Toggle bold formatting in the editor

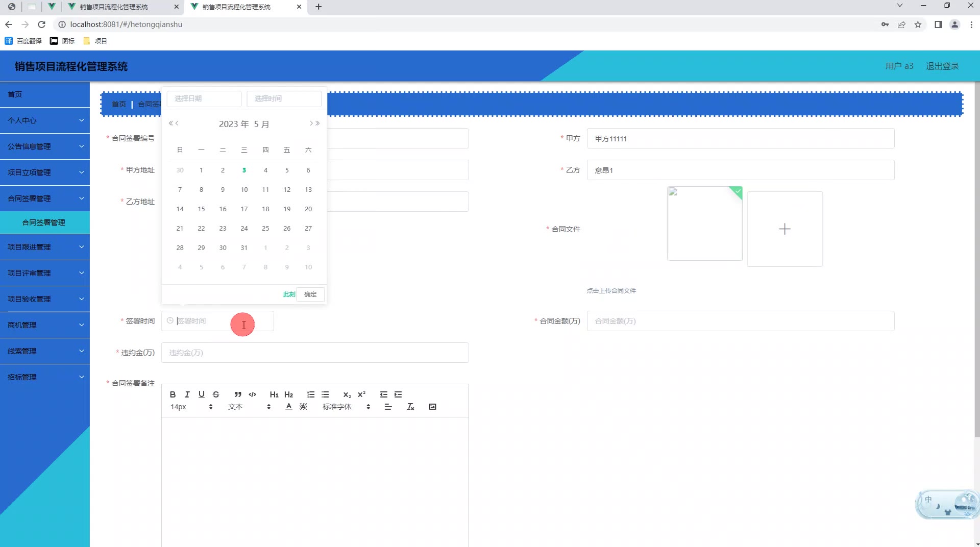(173, 394)
